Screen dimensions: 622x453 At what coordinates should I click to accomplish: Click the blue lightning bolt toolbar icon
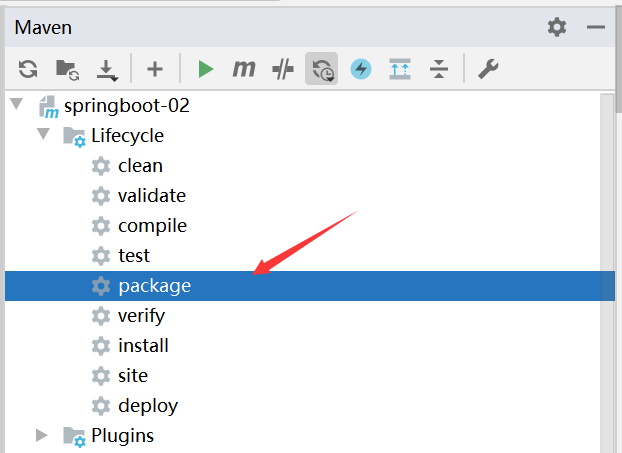point(361,69)
